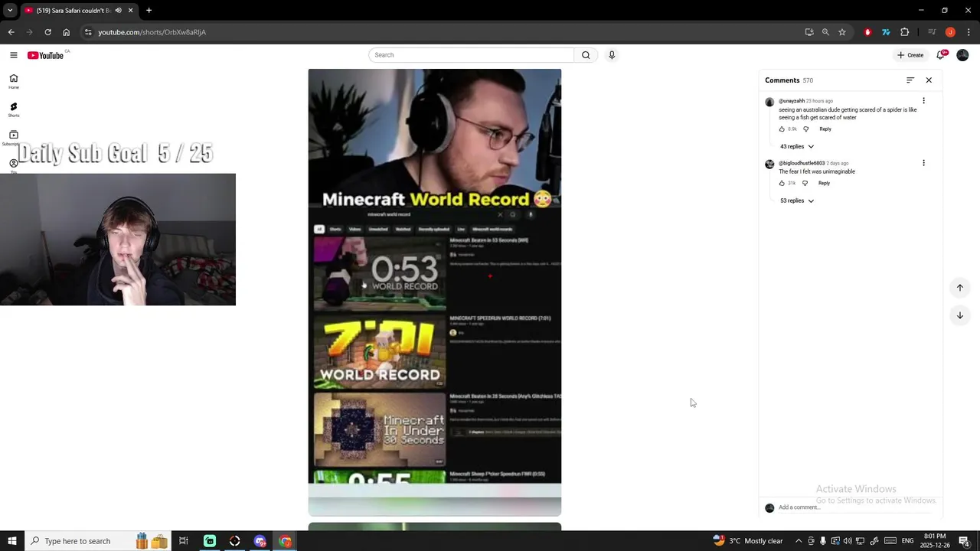
Task: Click the next Short preview below the player
Action: click(x=434, y=527)
